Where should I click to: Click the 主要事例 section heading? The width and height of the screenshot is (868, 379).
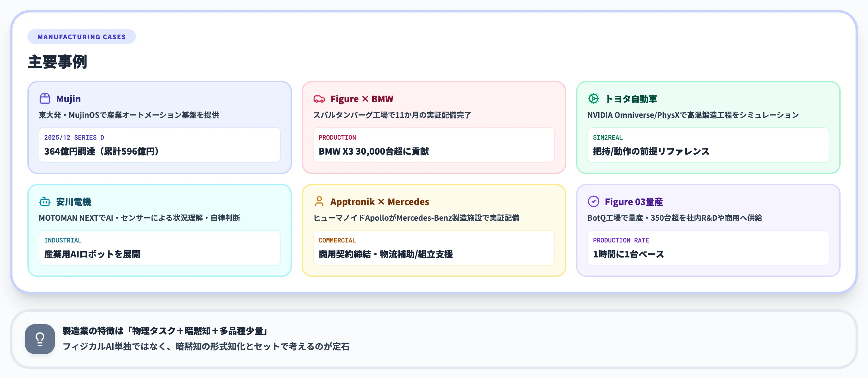coord(57,62)
